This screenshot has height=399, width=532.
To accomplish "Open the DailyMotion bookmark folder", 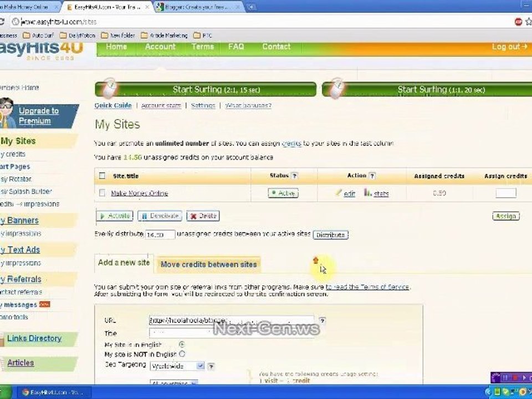I will (78, 35).
